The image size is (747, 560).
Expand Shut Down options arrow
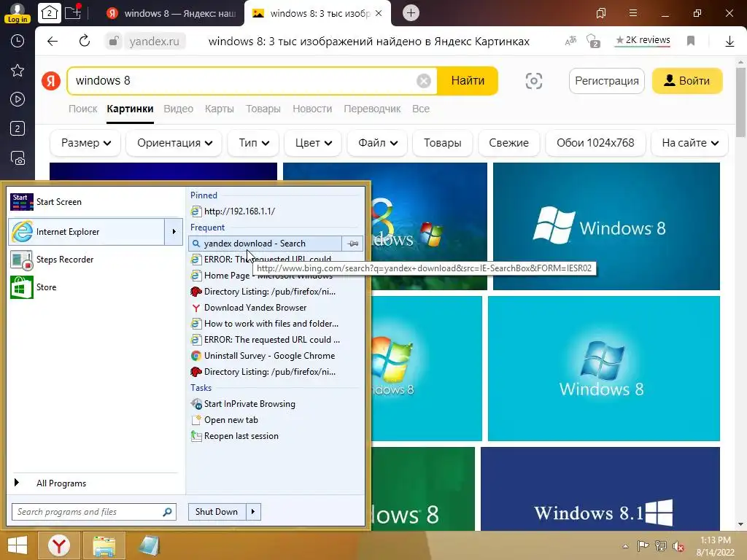point(253,512)
